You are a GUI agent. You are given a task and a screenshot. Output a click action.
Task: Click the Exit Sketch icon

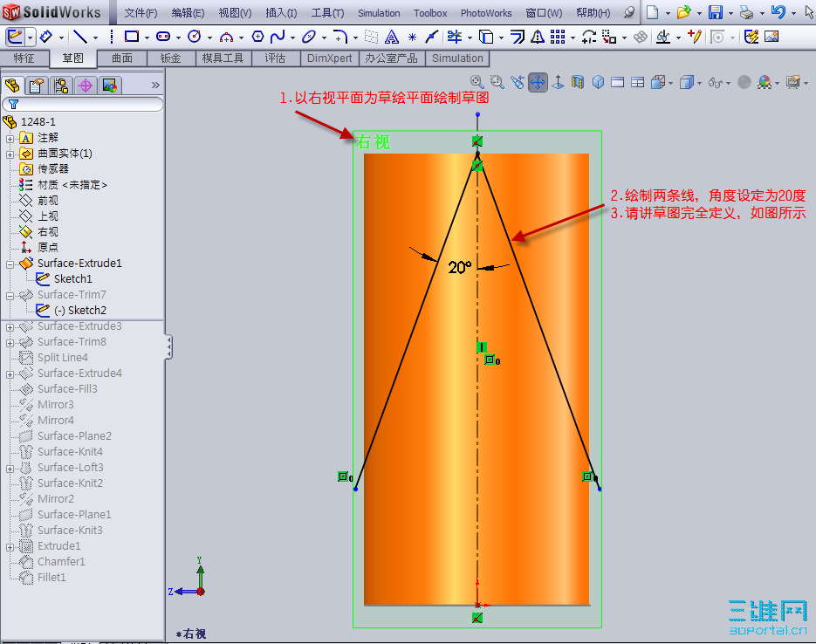(14, 37)
